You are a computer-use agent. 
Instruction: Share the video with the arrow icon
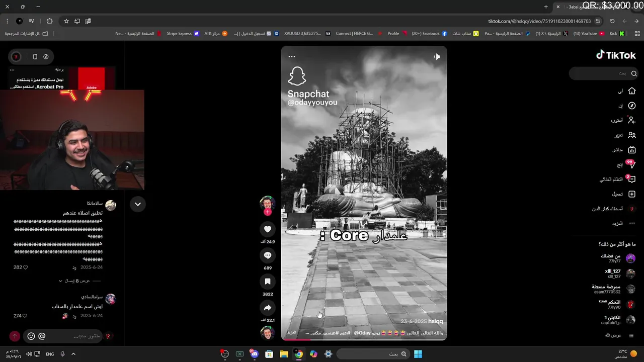point(267,308)
